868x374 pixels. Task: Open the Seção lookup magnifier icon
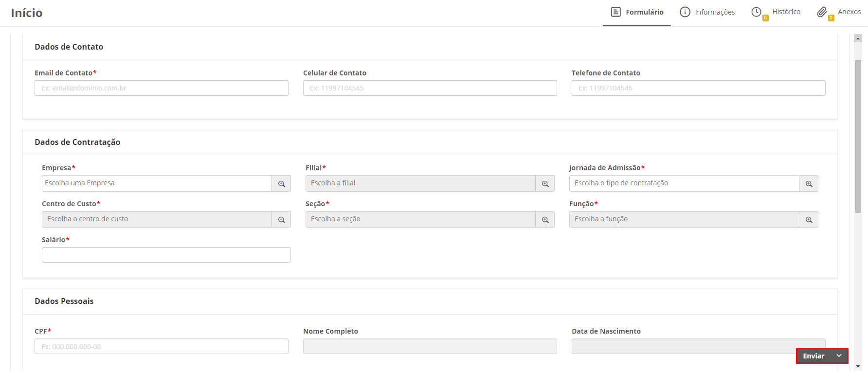tap(545, 220)
